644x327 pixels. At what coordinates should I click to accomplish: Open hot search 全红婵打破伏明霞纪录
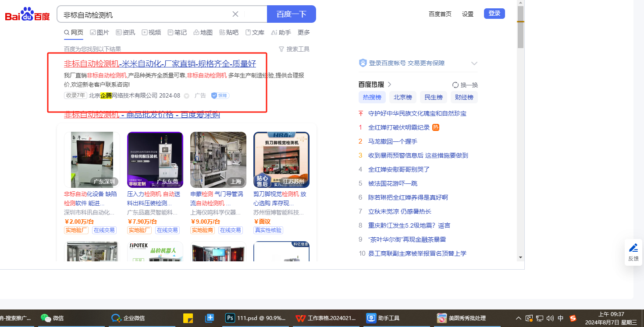click(399, 127)
